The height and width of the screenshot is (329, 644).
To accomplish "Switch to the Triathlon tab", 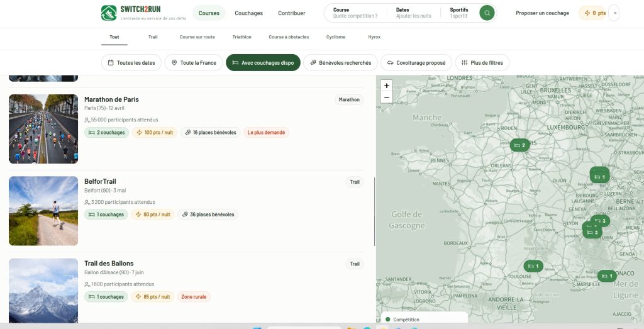I will [x=242, y=37].
